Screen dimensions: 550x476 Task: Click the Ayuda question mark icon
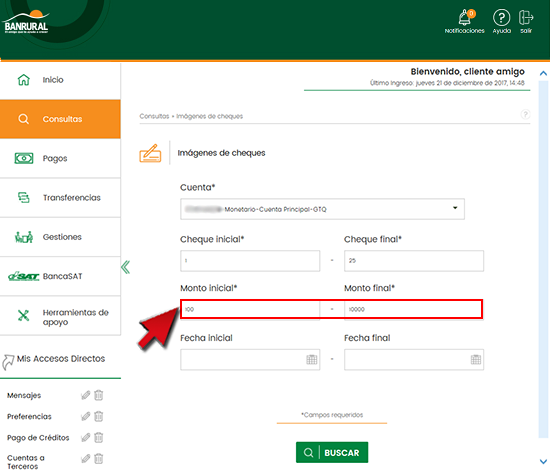pyautogui.click(x=501, y=18)
